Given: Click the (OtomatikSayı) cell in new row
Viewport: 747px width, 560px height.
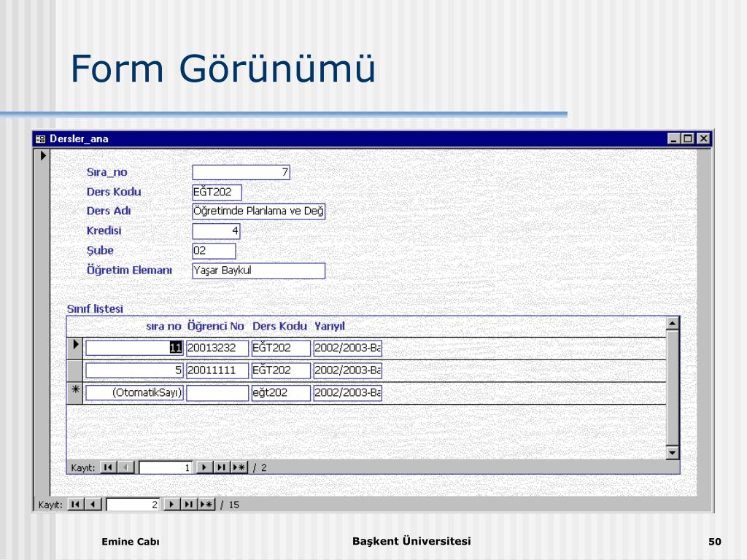Looking at the screenshot, I should (x=134, y=392).
